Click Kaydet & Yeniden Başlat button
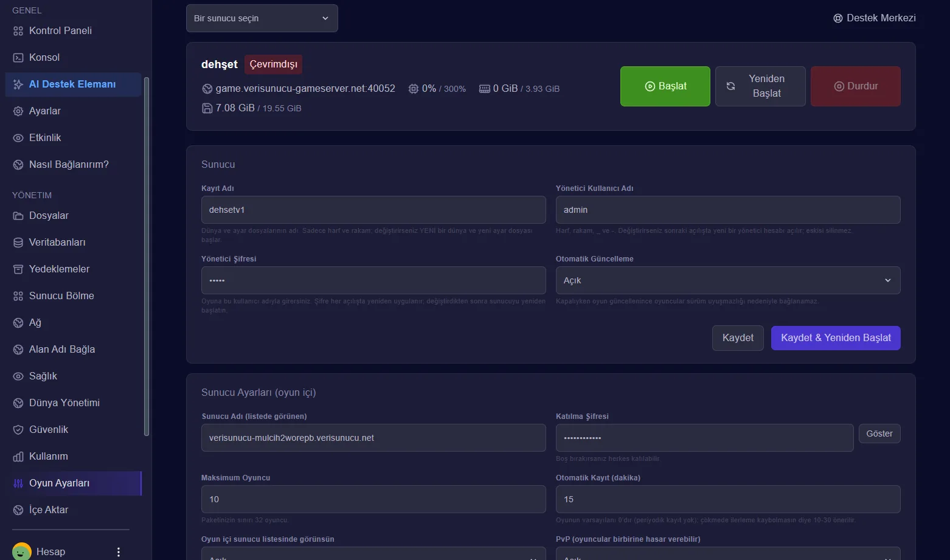Viewport: 950px width, 560px height. (x=836, y=338)
